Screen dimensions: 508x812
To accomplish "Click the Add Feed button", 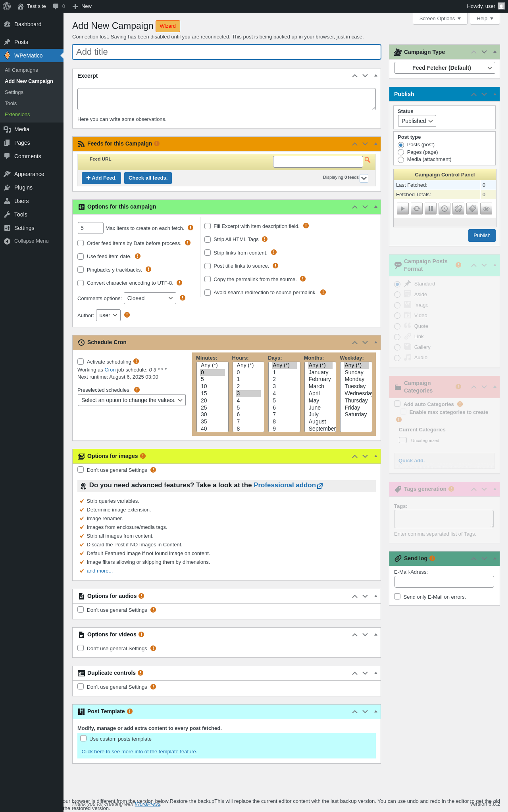I will [x=101, y=178].
